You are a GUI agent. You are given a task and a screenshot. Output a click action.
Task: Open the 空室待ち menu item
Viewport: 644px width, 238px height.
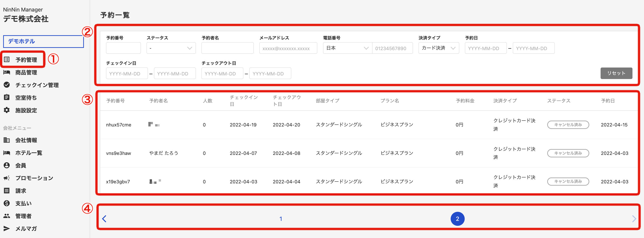coord(26,98)
